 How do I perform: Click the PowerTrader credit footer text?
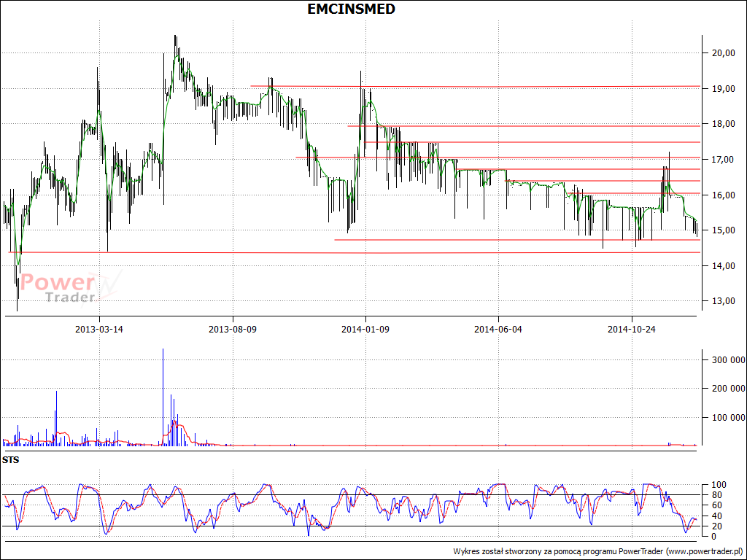coord(598,551)
